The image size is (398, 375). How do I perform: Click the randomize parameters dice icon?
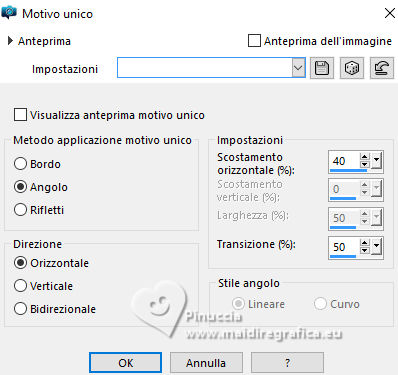tap(352, 68)
